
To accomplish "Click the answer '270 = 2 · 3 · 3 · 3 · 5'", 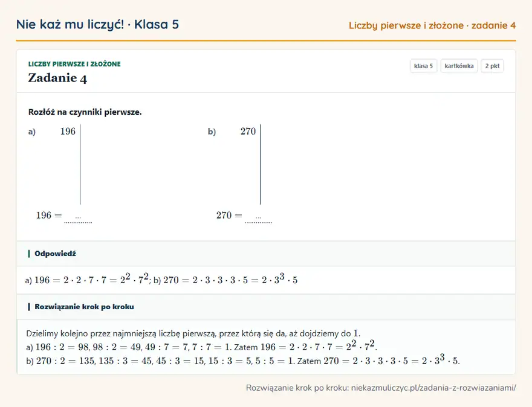I will click(x=206, y=280).
